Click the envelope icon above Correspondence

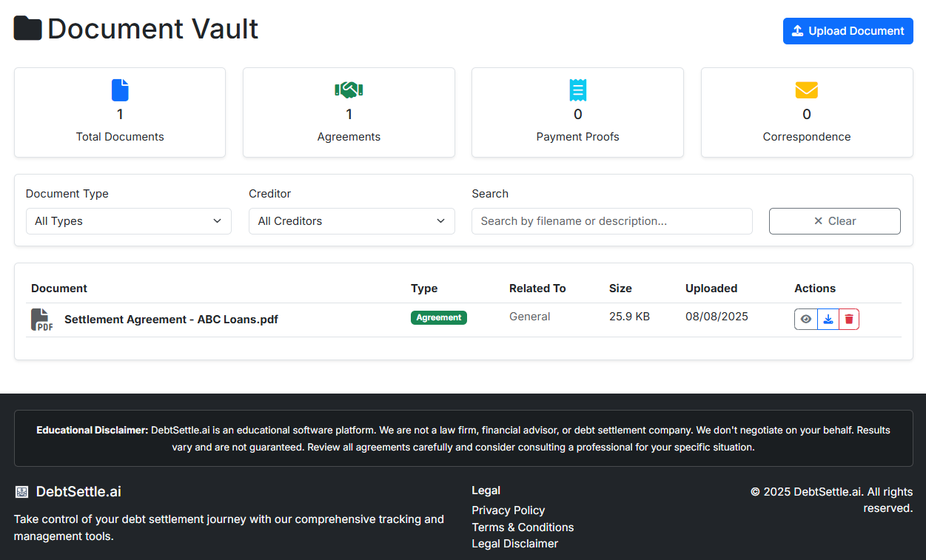(806, 90)
